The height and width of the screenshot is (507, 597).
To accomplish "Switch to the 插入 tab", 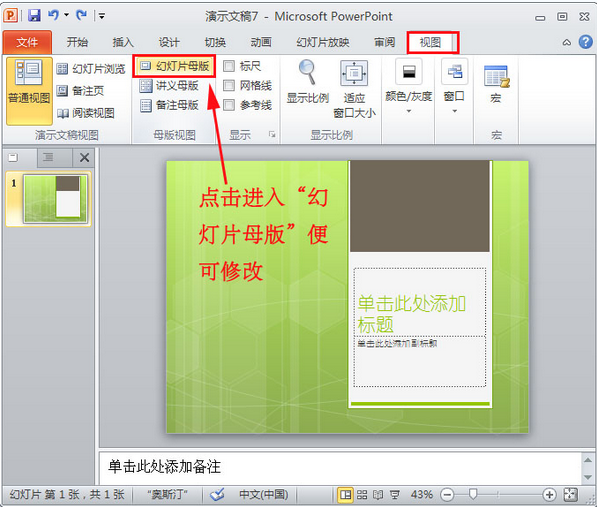I will click(x=123, y=42).
